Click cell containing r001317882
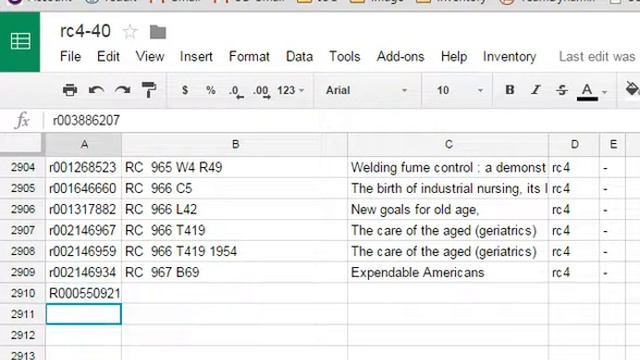The image size is (640, 360). (x=83, y=209)
